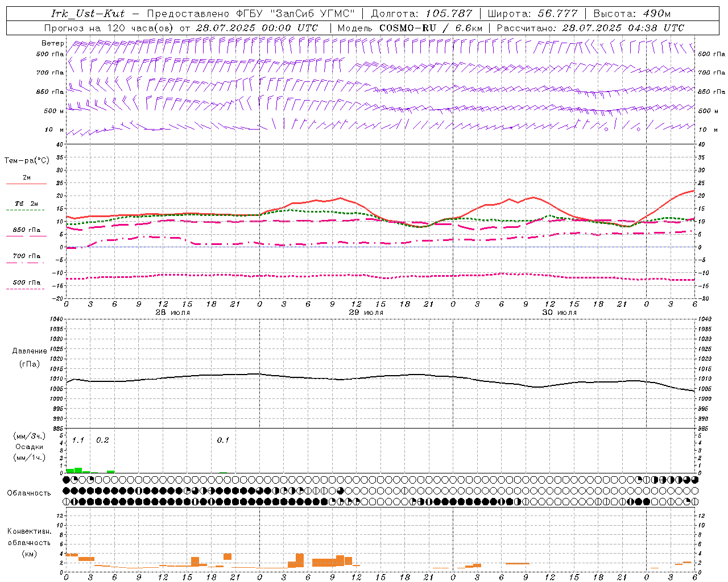Click the '0.2' precipitation amount value
The image size is (728, 582).
click(x=102, y=440)
